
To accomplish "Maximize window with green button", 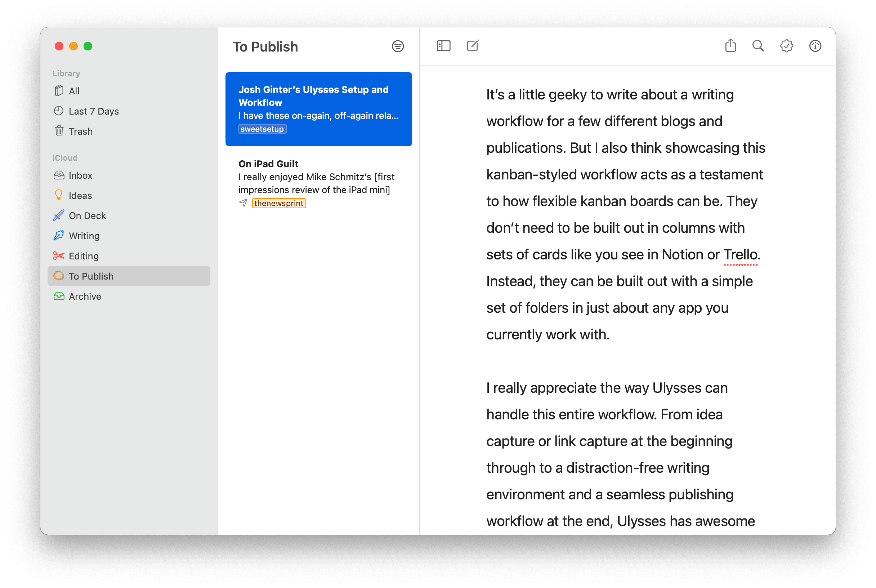I will [88, 46].
